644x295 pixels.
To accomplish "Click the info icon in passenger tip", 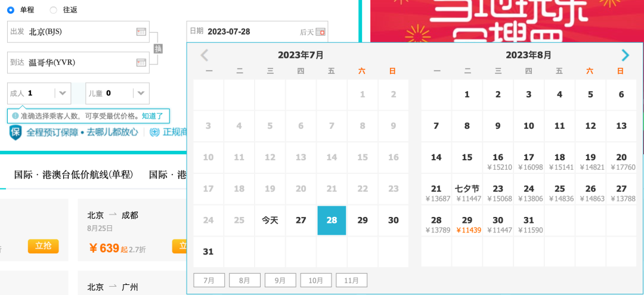I will (15, 116).
